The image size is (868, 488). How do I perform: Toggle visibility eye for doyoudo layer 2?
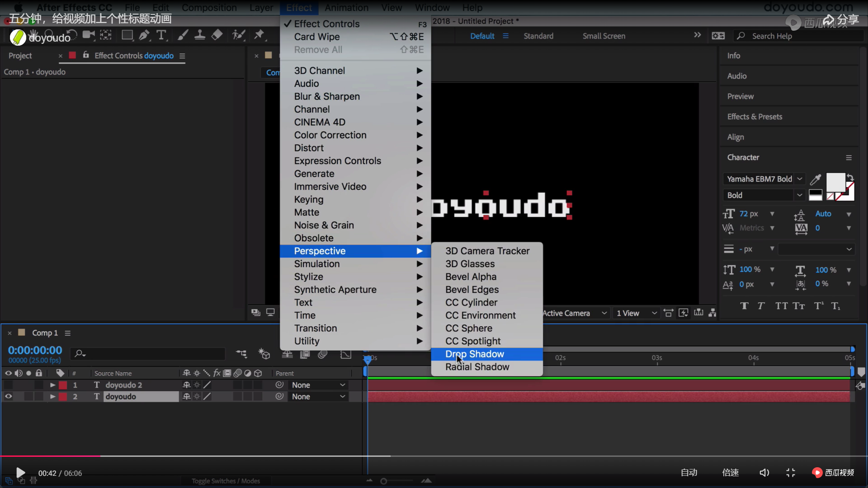(9, 396)
